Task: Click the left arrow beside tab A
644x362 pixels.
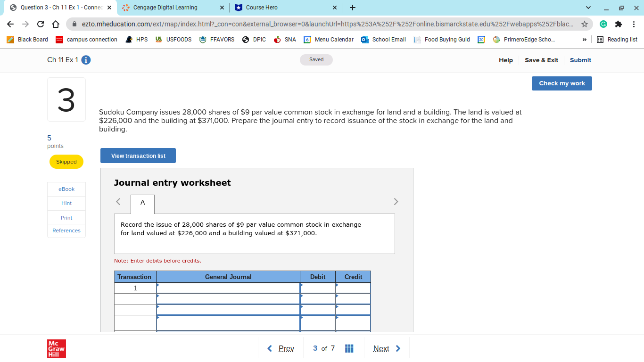Action: (x=118, y=201)
